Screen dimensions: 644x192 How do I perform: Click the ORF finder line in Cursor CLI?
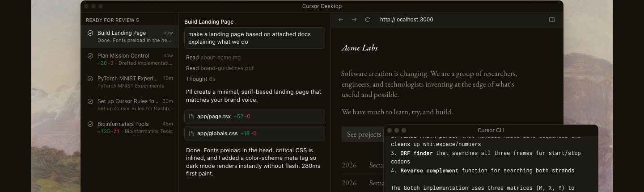pos(486,157)
